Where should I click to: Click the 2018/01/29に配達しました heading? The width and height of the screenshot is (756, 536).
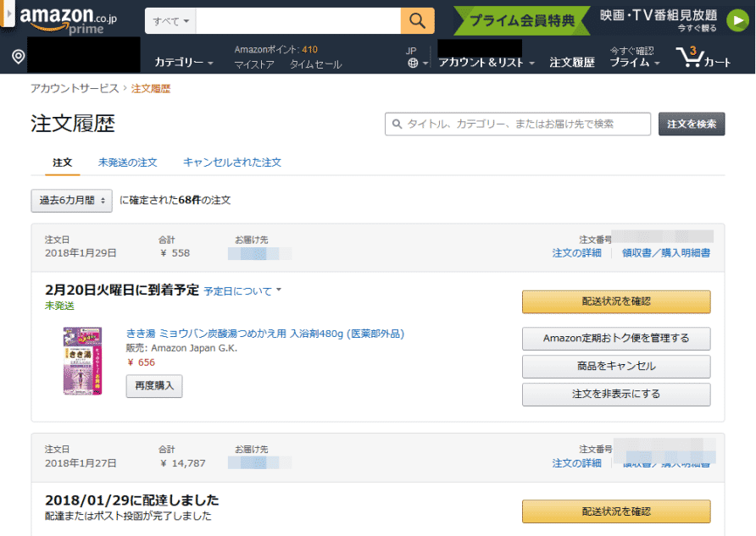pos(132,500)
